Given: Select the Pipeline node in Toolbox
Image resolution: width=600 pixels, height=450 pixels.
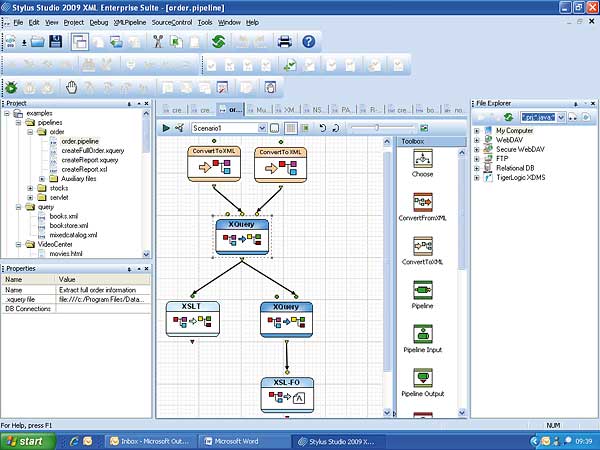Looking at the screenshot, I should (422, 295).
